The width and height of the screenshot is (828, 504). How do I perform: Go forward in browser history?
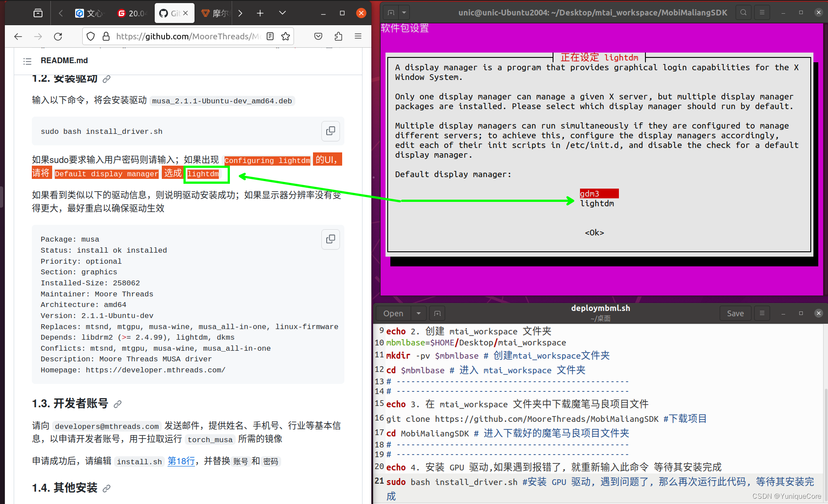pyautogui.click(x=38, y=37)
